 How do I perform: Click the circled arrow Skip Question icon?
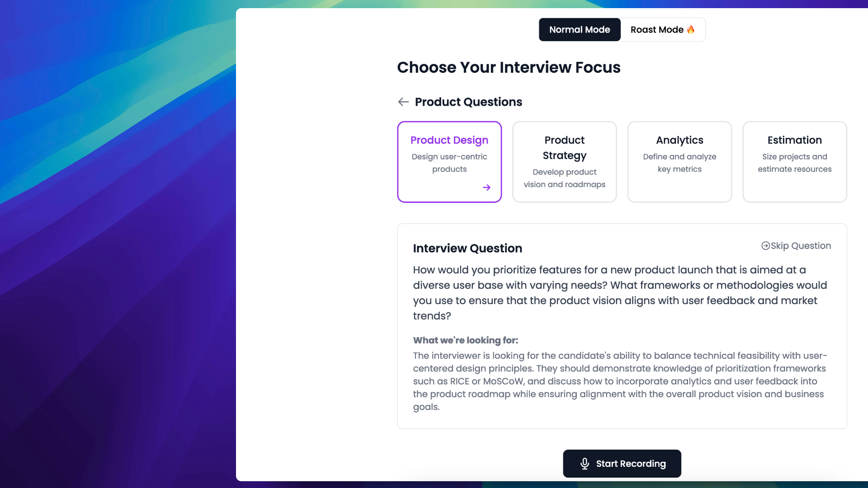(x=765, y=246)
